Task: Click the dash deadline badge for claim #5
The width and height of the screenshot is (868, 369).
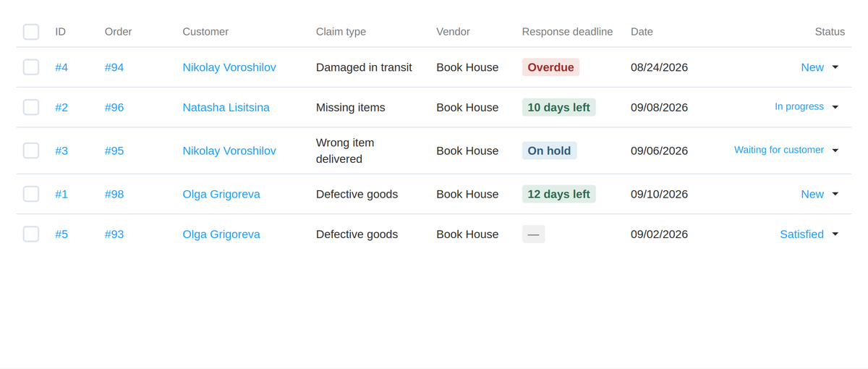Action: pyautogui.click(x=533, y=234)
